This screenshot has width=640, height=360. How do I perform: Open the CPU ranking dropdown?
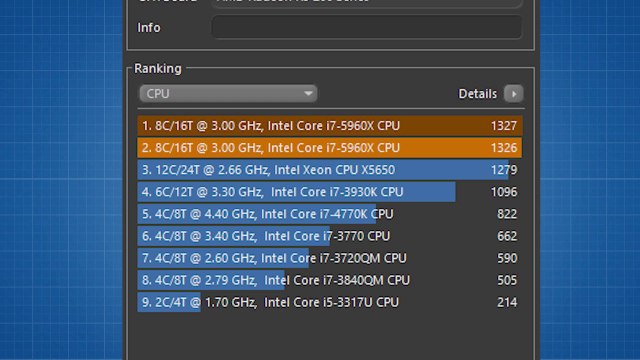click(x=228, y=94)
